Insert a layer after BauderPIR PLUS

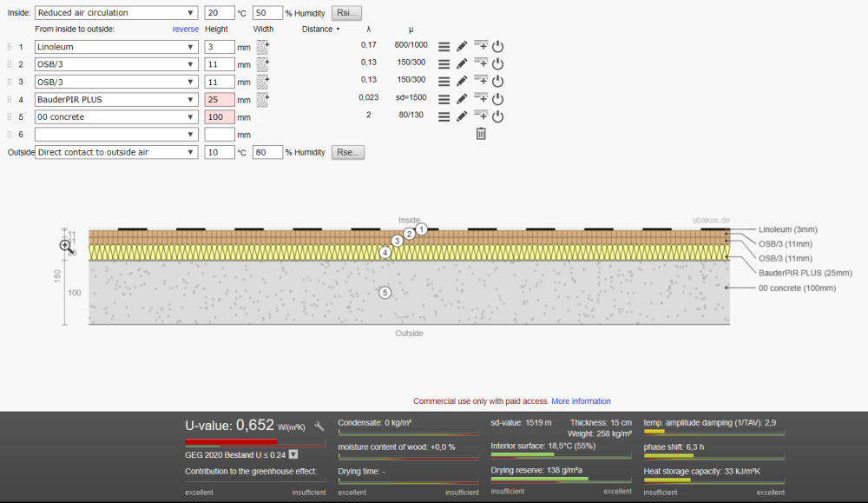481,98
